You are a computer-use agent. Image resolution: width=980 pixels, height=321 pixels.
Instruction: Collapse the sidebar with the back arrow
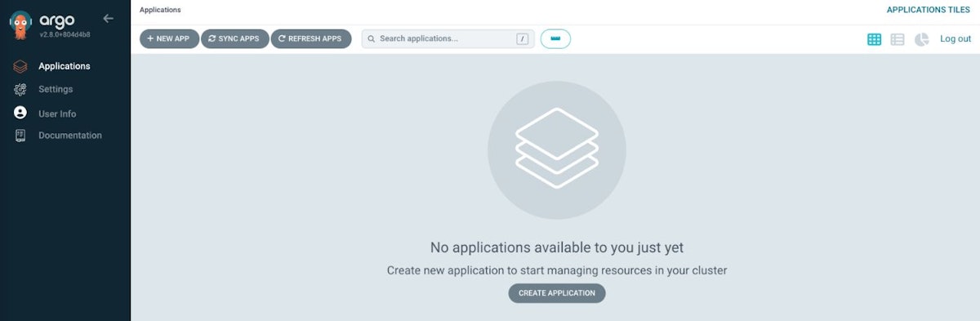point(108,18)
